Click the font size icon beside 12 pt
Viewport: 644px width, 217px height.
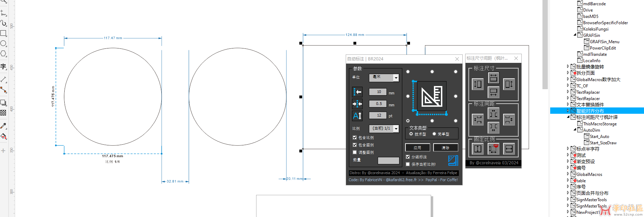[357, 116]
